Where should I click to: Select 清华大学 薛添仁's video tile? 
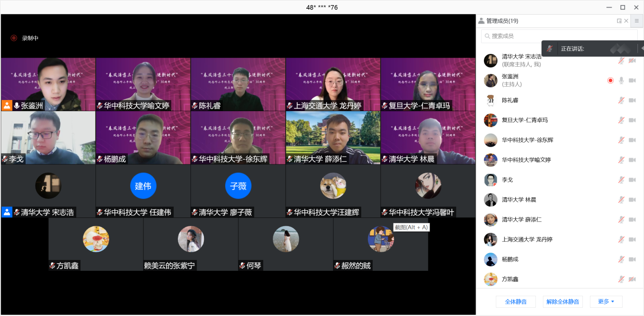333,137
